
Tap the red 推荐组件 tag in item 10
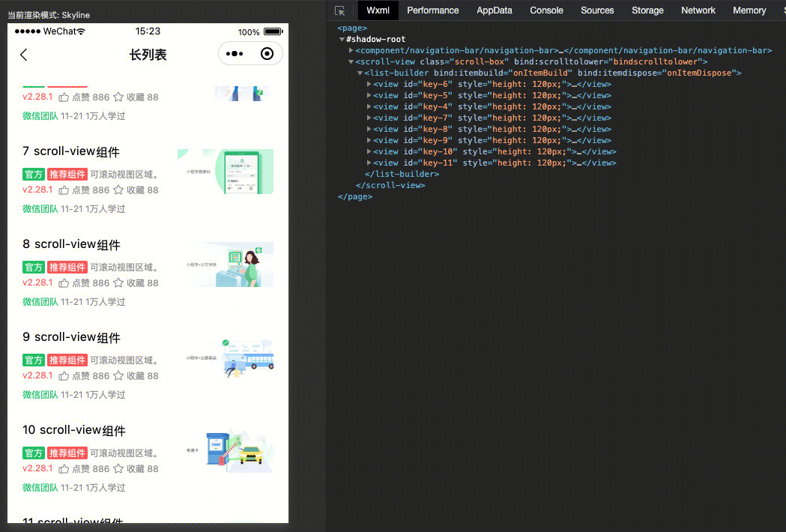(x=67, y=453)
